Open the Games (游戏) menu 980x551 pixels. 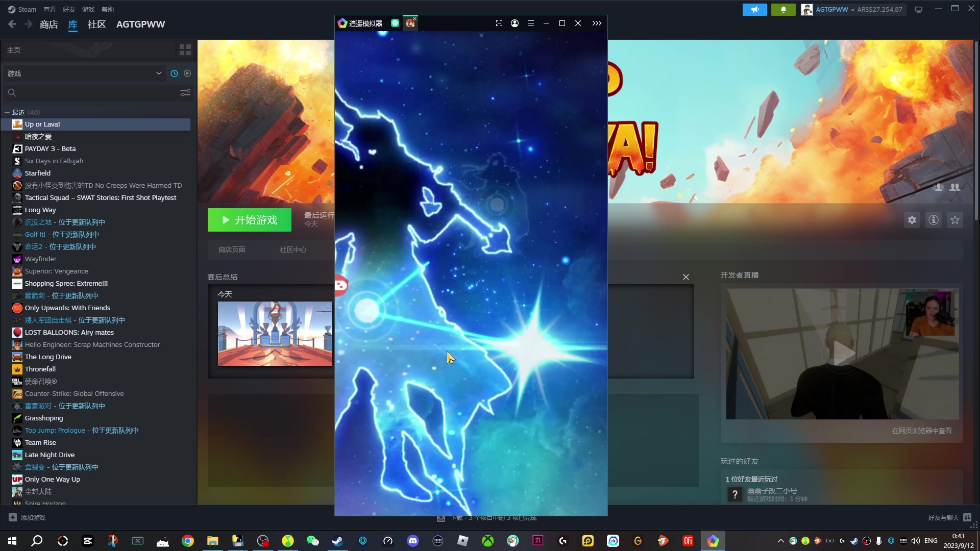[x=88, y=9]
